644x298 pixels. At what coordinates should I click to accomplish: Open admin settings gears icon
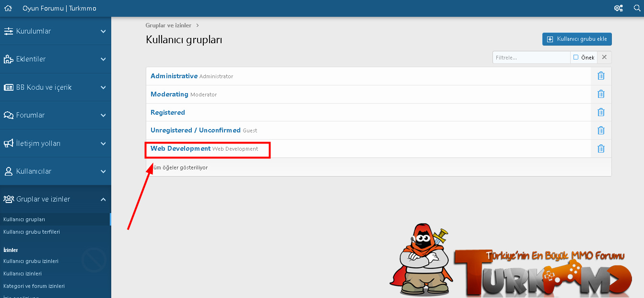coord(618,8)
